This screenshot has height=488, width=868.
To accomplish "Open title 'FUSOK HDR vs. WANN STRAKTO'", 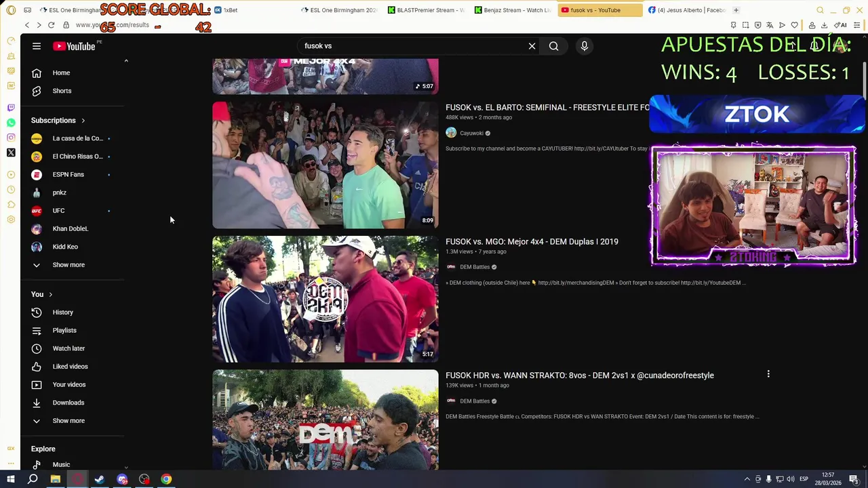I will [580, 375].
